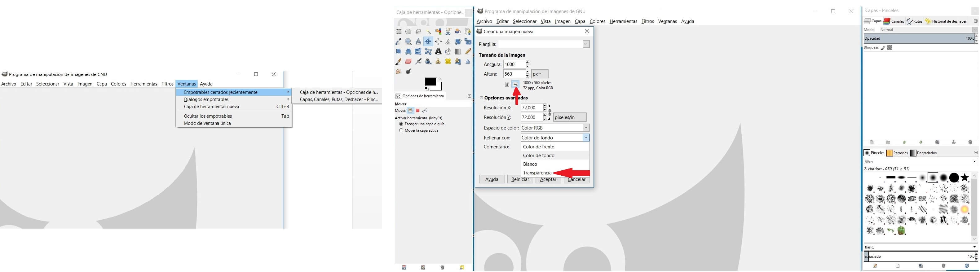Select the Alignment tool
The height and width of the screenshot is (272, 980).
(438, 42)
